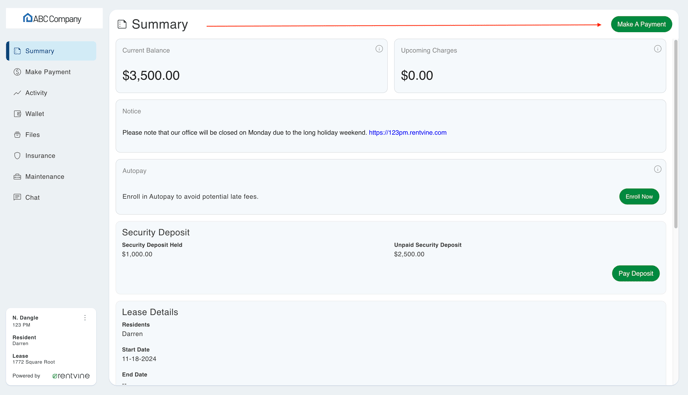
Task: Click the Wallet icon in the sidebar
Action: pos(17,114)
